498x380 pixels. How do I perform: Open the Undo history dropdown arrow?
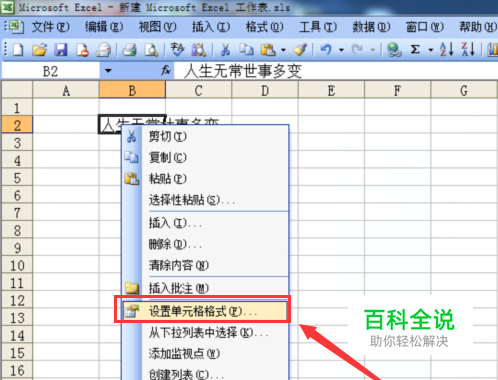point(341,50)
